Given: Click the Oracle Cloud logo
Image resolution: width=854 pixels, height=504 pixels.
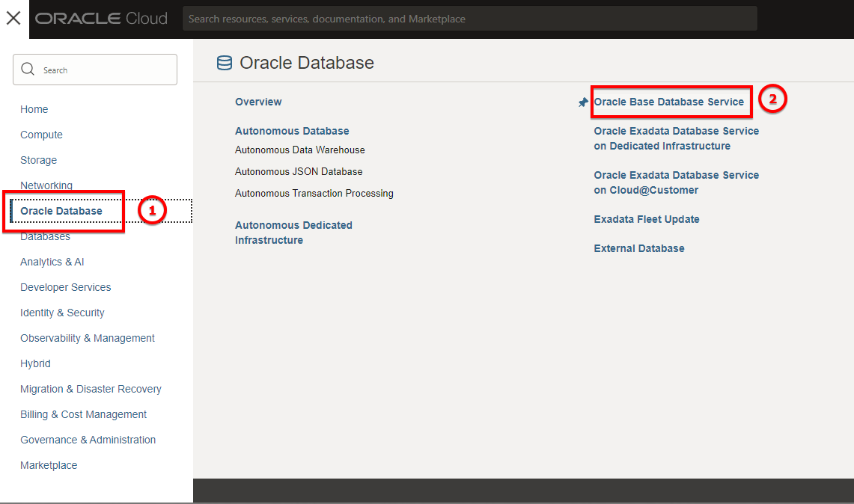Looking at the screenshot, I should (101, 19).
